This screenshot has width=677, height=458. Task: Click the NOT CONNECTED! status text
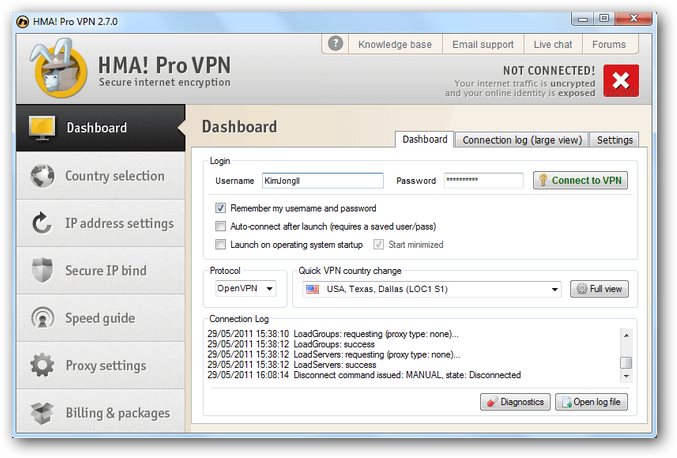pos(549,71)
